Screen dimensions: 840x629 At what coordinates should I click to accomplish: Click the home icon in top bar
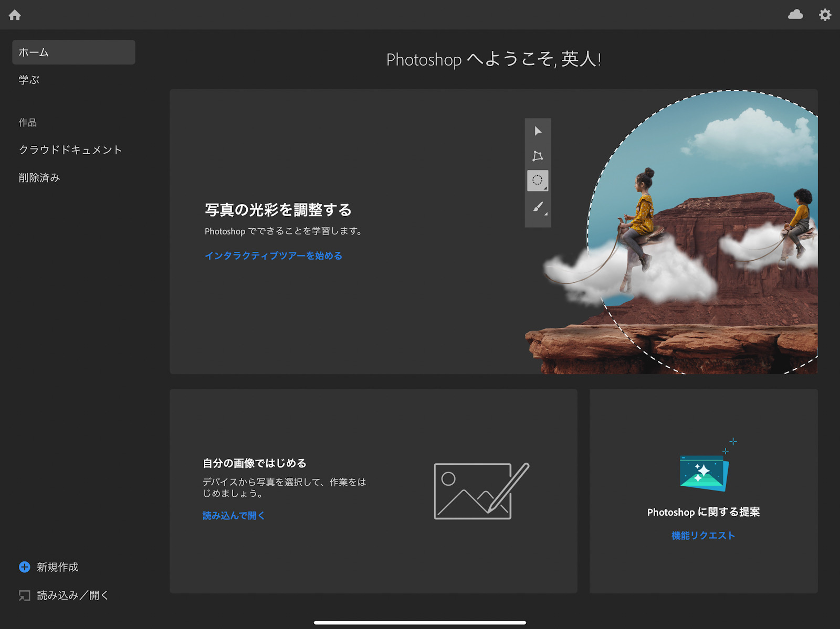click(x=15, y=15)
